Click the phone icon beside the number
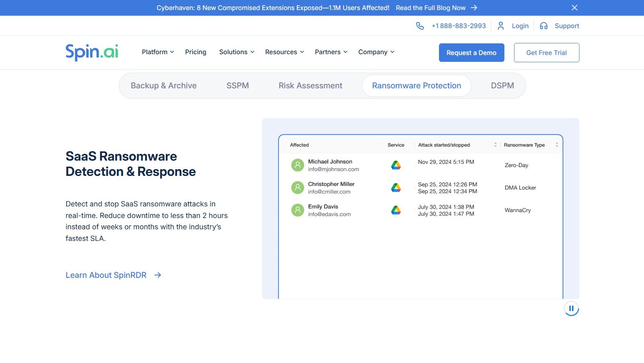The width and height of the screenshot is (644, 363). (x=420, y=26)
